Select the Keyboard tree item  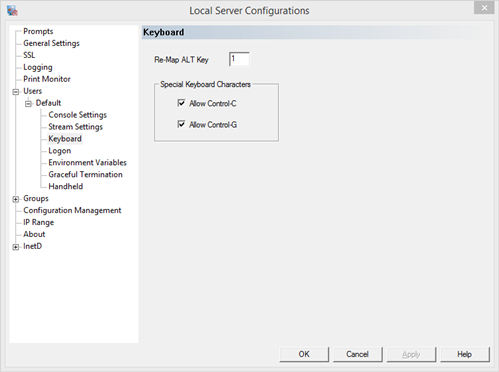[65, 139]
